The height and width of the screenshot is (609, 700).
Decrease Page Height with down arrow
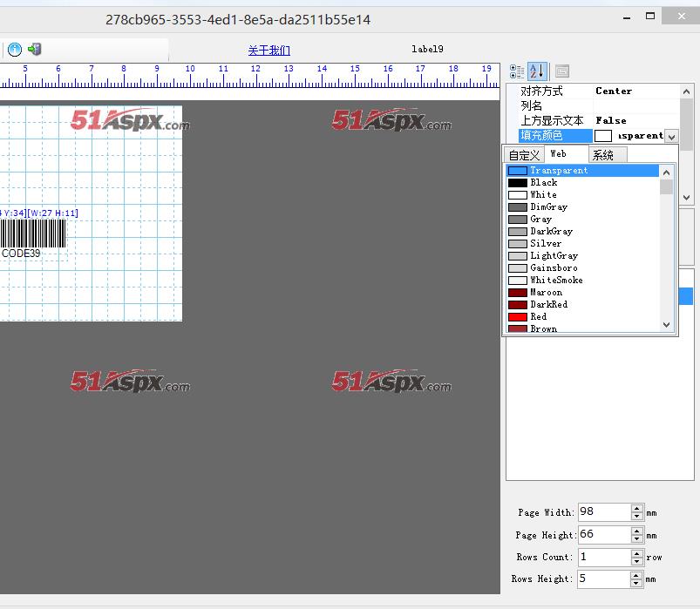[637, 539]
